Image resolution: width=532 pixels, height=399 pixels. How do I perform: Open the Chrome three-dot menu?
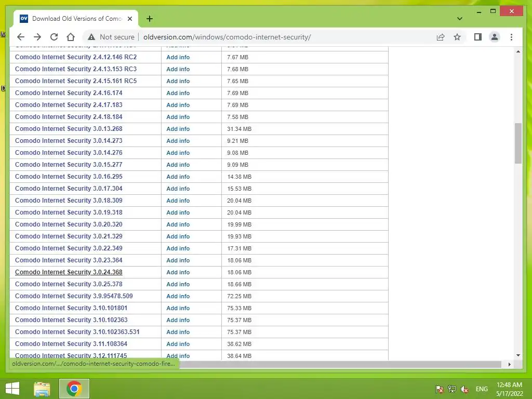511,37
